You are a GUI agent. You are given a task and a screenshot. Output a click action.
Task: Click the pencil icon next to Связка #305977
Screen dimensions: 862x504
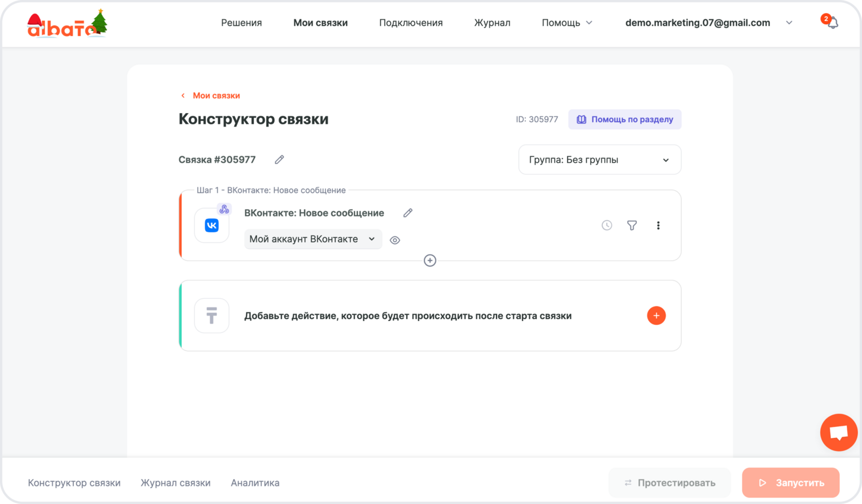[x=279, y=159]
